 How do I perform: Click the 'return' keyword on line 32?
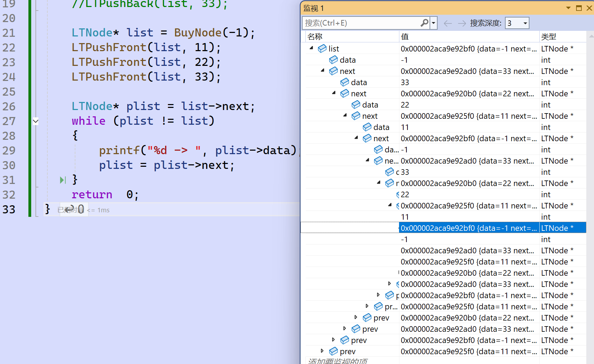pos(92,194)
